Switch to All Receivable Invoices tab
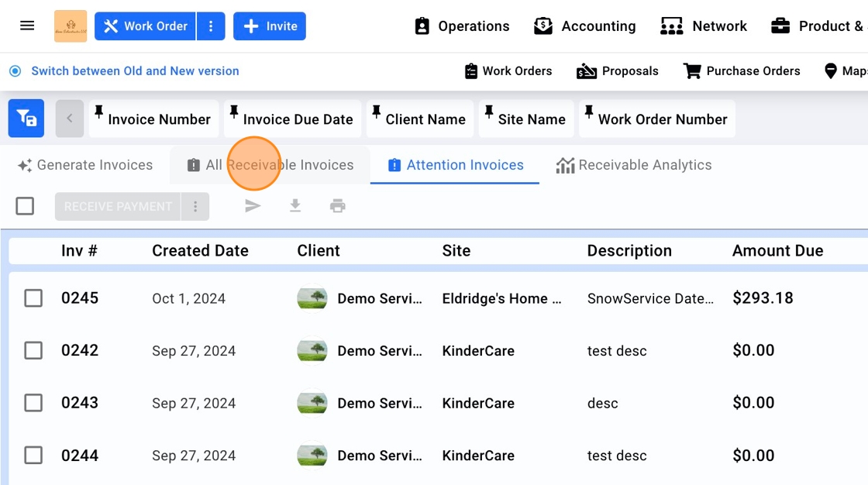The height and width of the screenshot is (485, 868). [270, 165]
